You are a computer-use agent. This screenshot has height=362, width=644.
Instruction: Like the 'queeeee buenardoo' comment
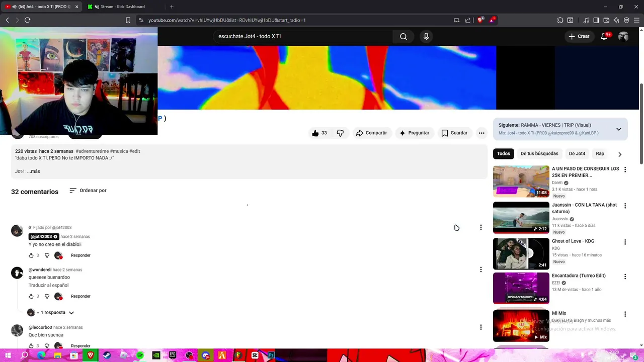[x=31, y=296]
